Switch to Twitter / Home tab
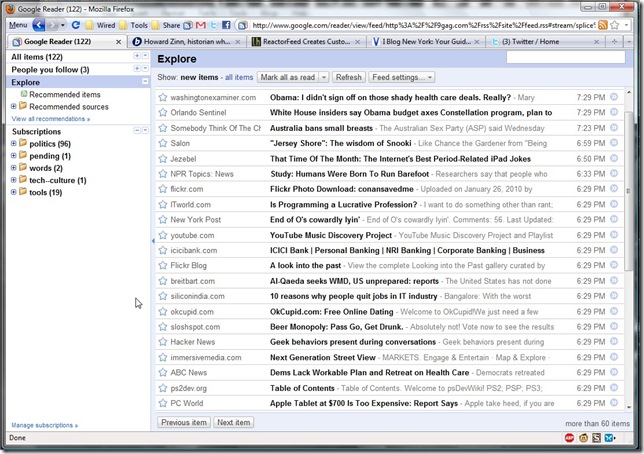 click(x=545, y=41)
